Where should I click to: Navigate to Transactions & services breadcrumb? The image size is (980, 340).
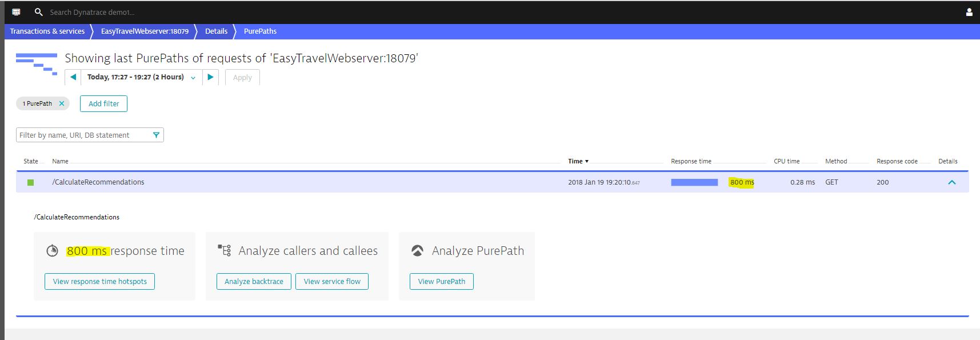point(47,31)
